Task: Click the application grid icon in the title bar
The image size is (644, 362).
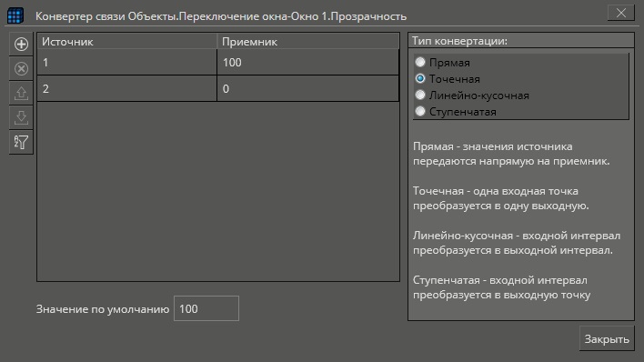Action: coord(15,15)
